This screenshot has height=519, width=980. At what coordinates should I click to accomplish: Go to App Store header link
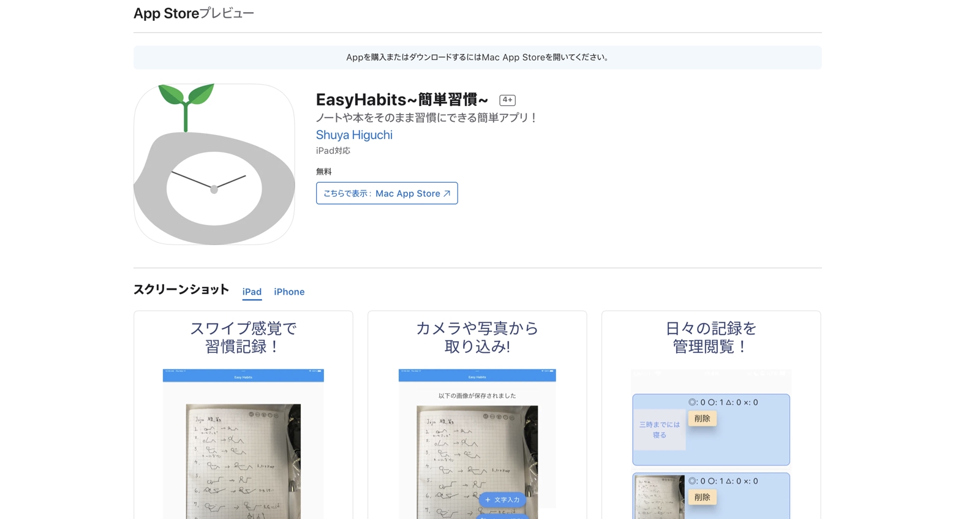coord(166,13)
